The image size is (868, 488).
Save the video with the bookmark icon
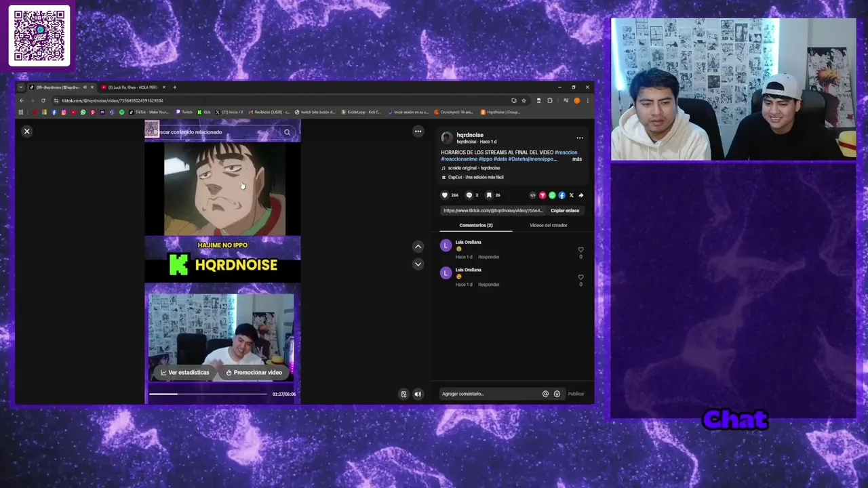[489, 195]
